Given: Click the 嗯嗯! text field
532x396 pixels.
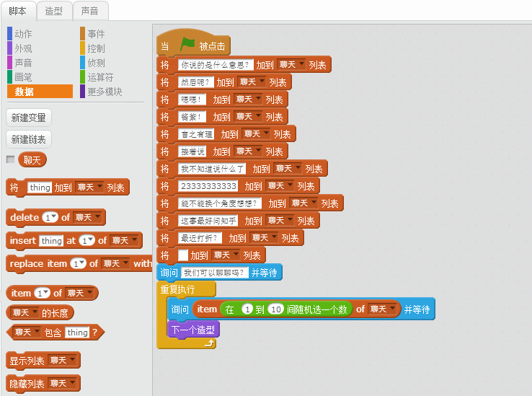Looking at the screenshot, I should click(192, 100).
